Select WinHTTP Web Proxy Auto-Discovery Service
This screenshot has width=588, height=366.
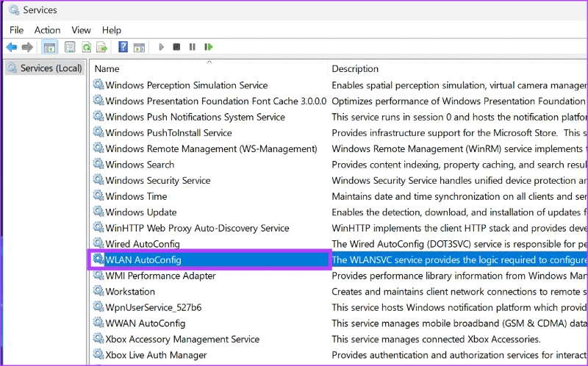tap(197, 228)
